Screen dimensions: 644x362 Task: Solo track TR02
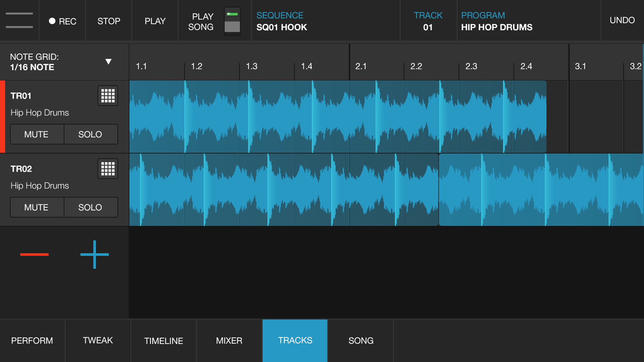[x=90, y=207]
